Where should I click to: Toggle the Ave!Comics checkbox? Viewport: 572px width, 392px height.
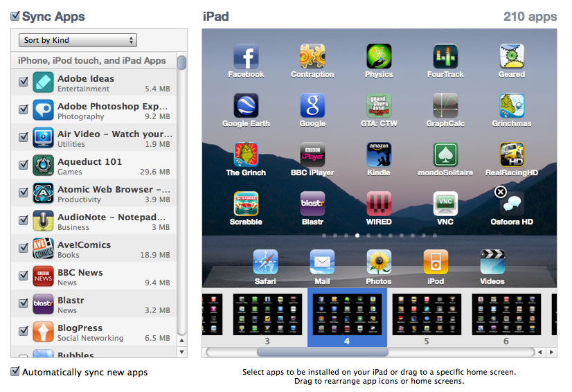pyautogui.click(x=24, y=248)
